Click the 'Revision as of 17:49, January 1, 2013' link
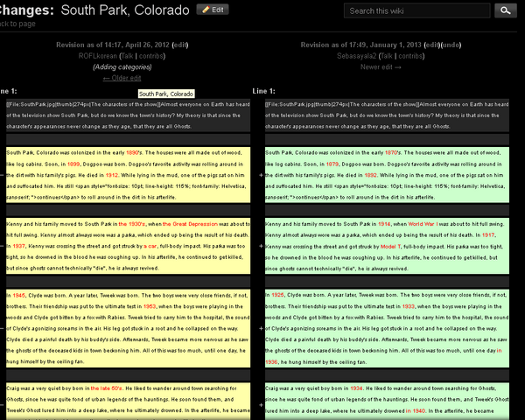The image size is (525, 420). [360, 45]
